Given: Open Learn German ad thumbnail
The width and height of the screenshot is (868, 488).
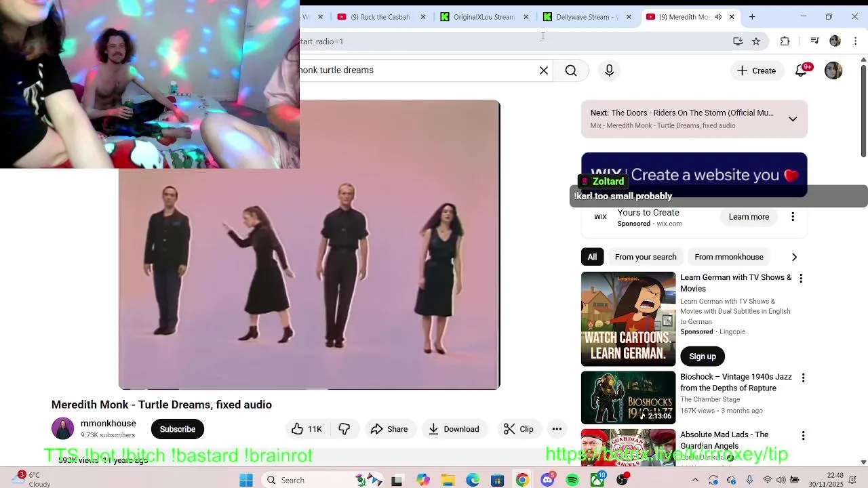Looking at the screenshot, I should click(x=628, y=319).
